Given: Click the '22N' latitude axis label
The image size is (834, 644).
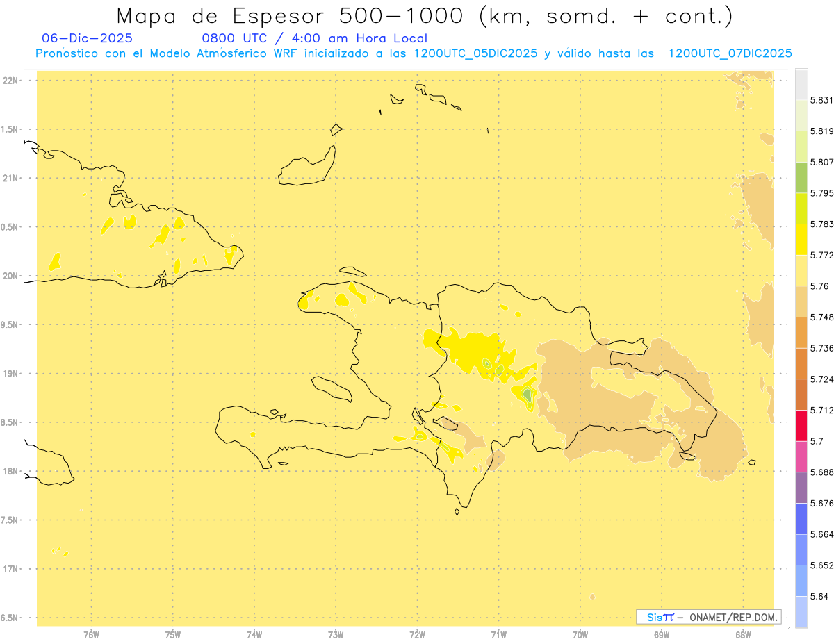Looking at the screenshot, I should tap(10, 81).
